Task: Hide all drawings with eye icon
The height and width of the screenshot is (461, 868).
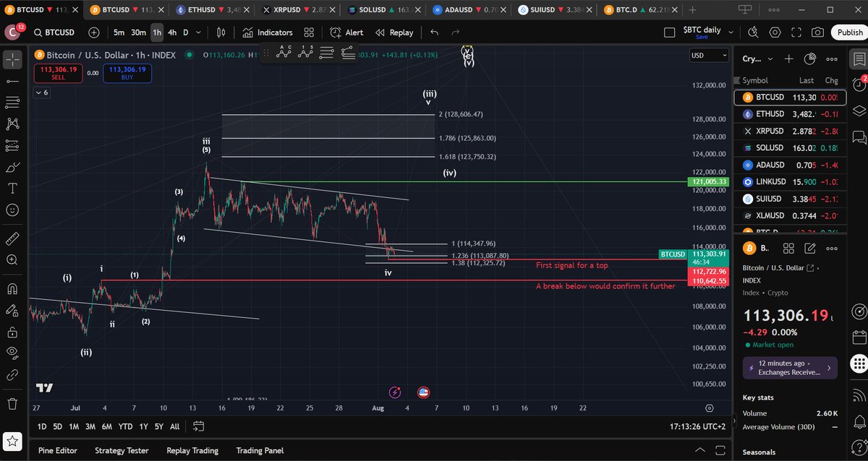Action: 12,353
